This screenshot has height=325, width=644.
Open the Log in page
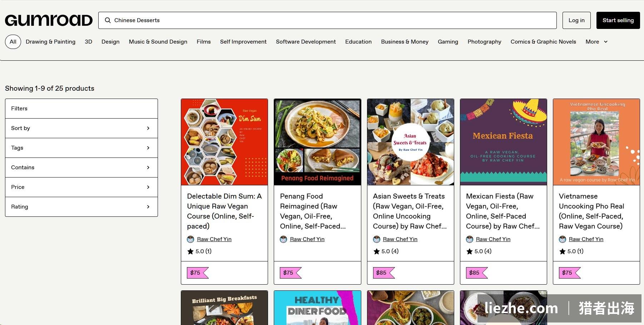576,20
